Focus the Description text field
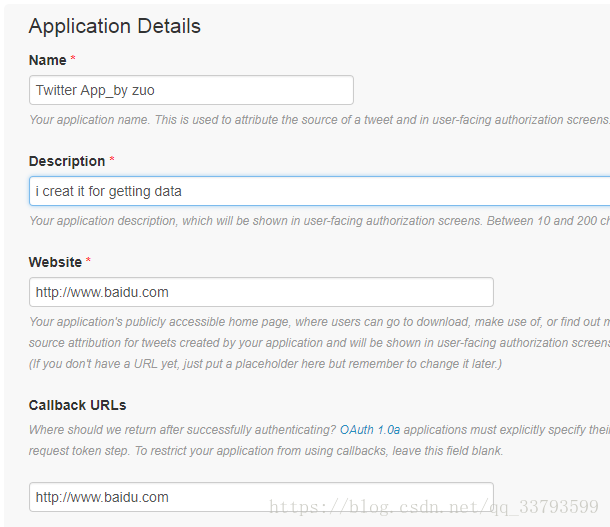The height and width of the screenshot is (527, 610). click(319, 191)
